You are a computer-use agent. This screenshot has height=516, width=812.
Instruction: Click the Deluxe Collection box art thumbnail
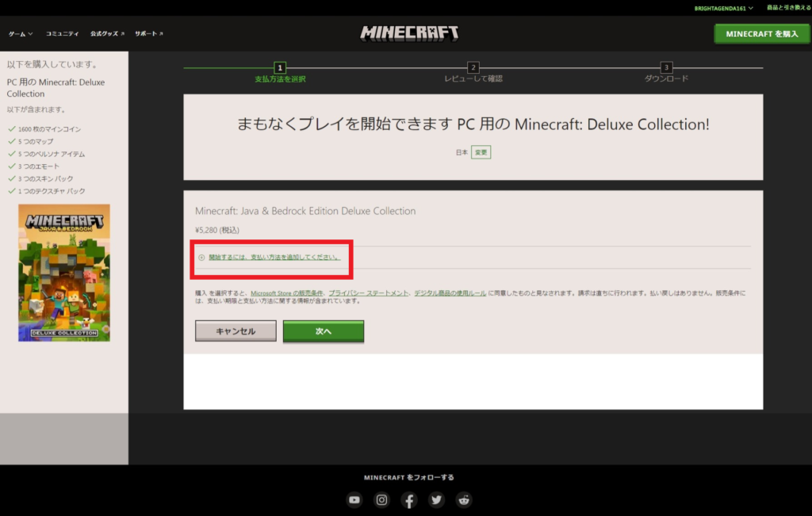(x=64, y=273)
